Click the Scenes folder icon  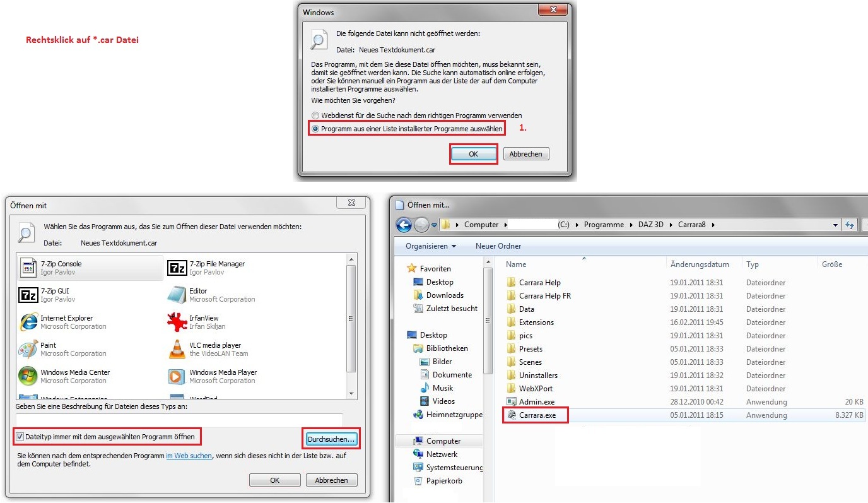(x=512, y=362)
